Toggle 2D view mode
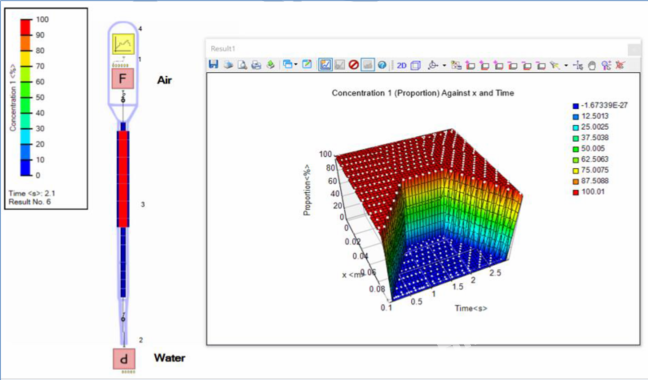The height and width of the screenshot is (380, 648). click(x=402, y=65)
